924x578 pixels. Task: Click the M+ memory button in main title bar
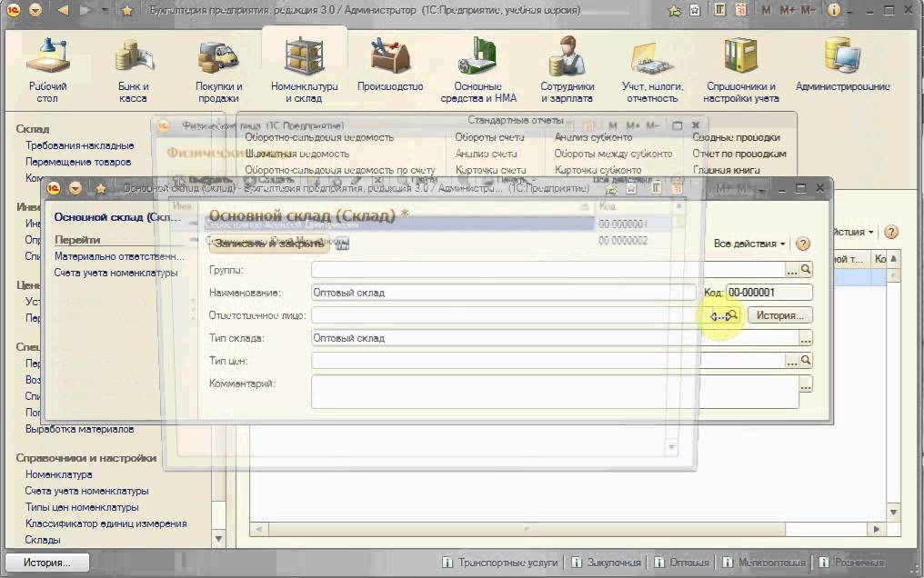click(788, 10)
